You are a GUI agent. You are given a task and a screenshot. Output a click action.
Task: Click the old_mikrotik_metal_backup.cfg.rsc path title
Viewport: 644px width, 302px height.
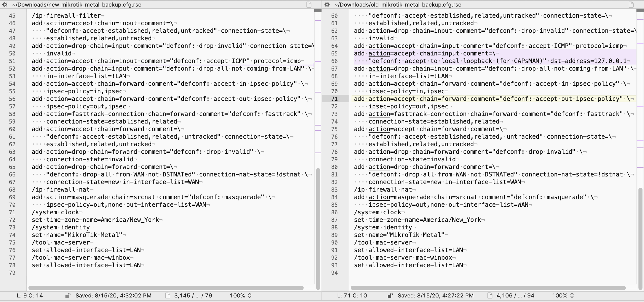398,5
